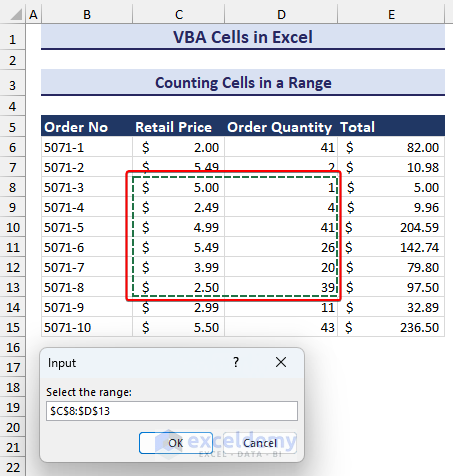Select row 16 header
453x476 pixels.
[x=13, y=347]
